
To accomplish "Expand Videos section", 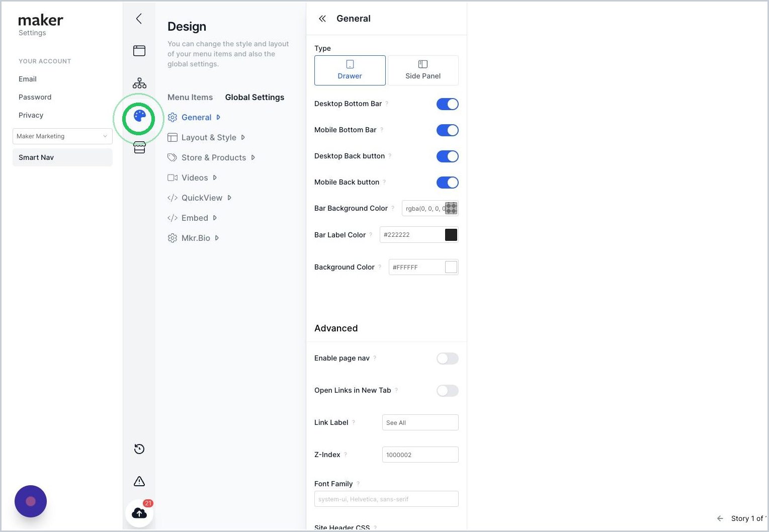I will [x=192, y=178].
